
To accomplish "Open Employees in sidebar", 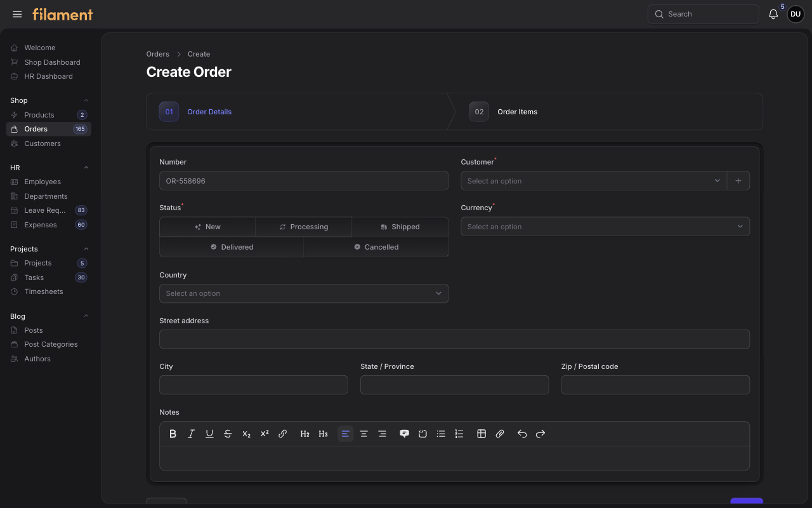I will coord(49,182).
